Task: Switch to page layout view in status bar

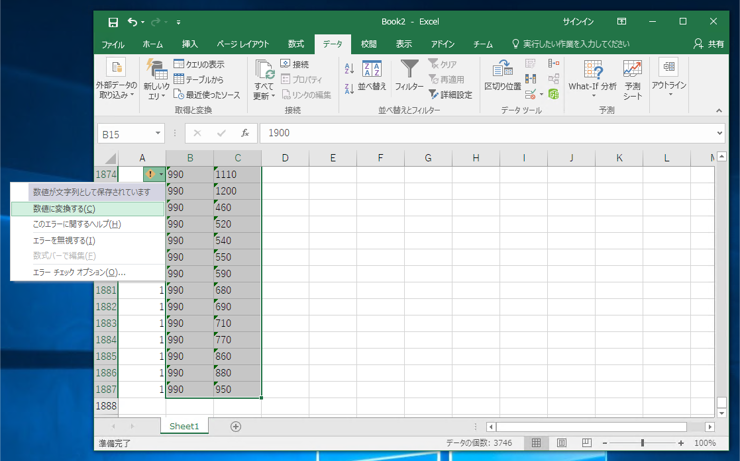Action: pos(562,443)
